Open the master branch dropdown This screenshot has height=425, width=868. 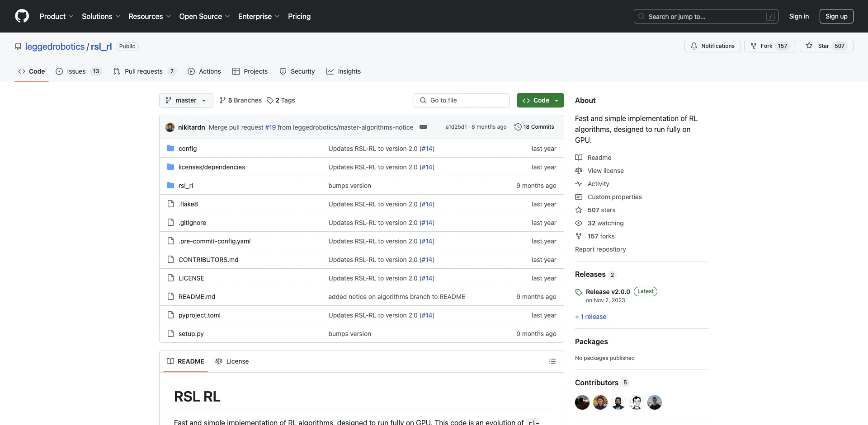[x=186, y=100]
